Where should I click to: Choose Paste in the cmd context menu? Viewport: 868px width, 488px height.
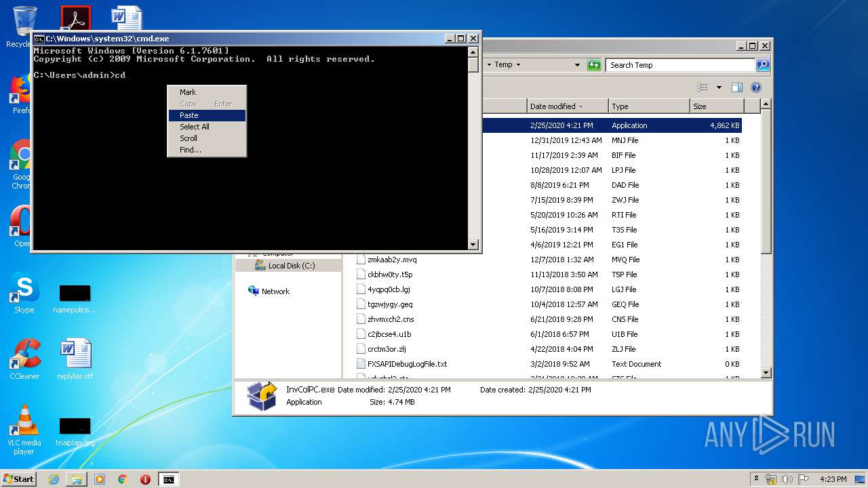[207, 115]
